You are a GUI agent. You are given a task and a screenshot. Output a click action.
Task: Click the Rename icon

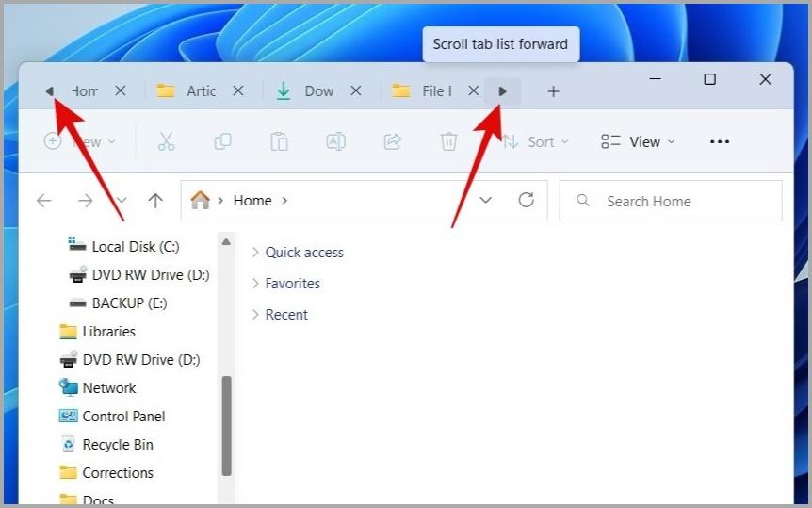click(335, 141)
